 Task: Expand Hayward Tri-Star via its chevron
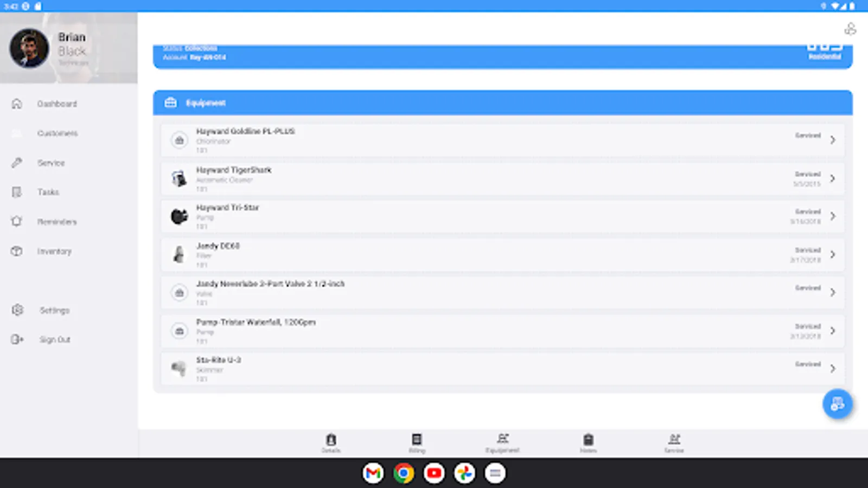pos(833,216)
